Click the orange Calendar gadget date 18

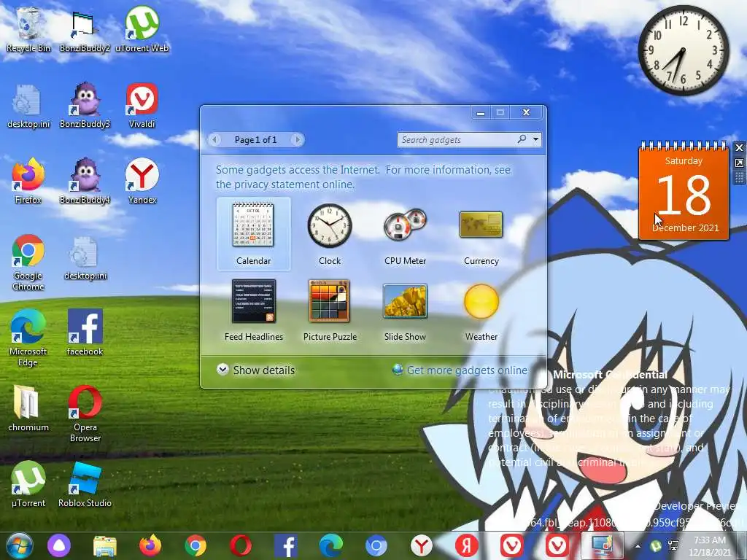point(684,195)
